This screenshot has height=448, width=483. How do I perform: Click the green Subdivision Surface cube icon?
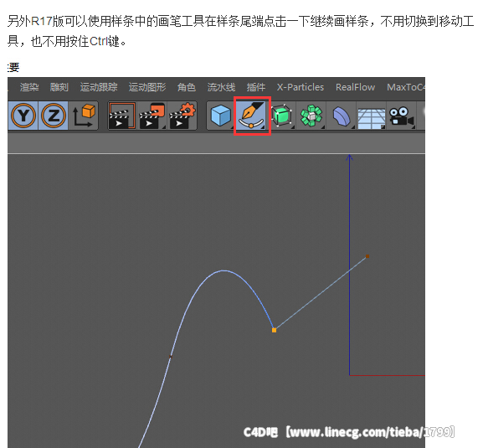(x=281, y=116)
